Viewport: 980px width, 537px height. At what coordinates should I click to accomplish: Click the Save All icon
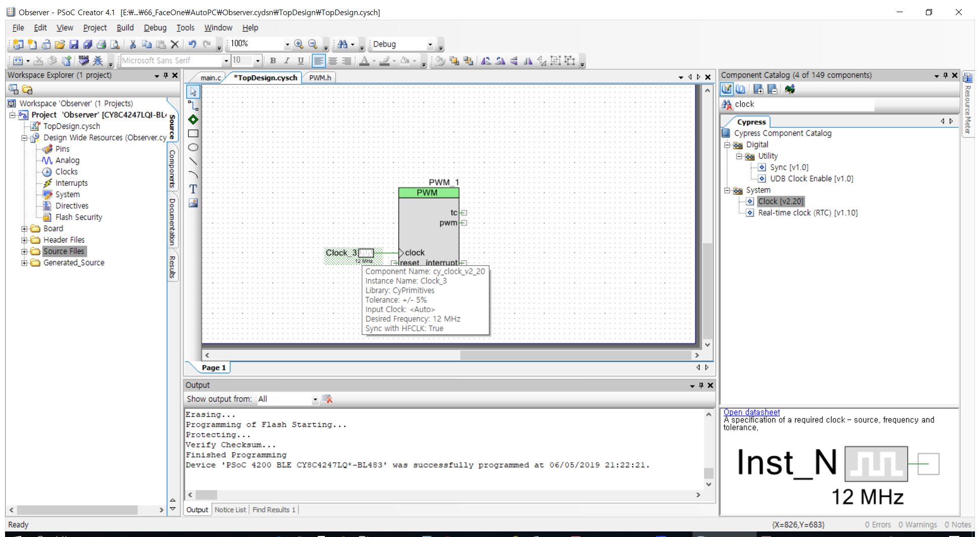point(87,44)
